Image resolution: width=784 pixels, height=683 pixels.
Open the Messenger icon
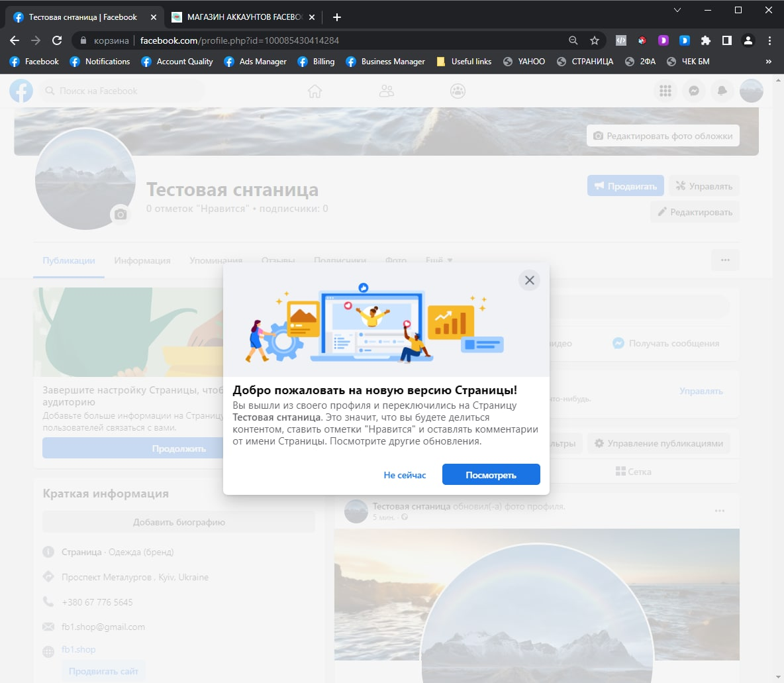(693, 91)
